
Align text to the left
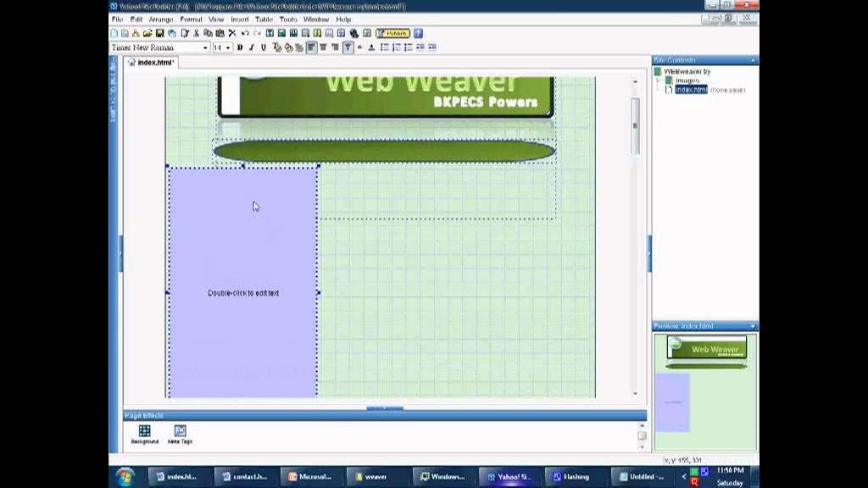(312, 47)
